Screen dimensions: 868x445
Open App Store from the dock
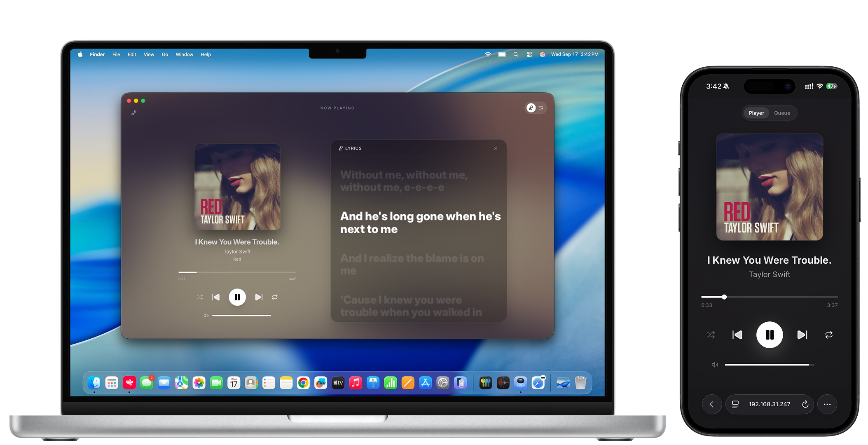click(425, 383)
